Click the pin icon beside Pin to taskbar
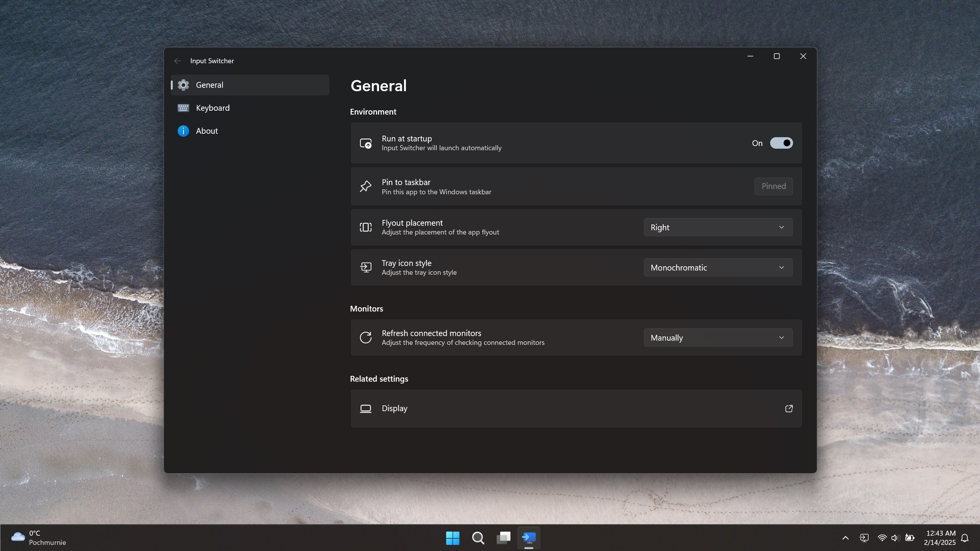The width and height of the screenshot is (980, 551). (365, 186)
